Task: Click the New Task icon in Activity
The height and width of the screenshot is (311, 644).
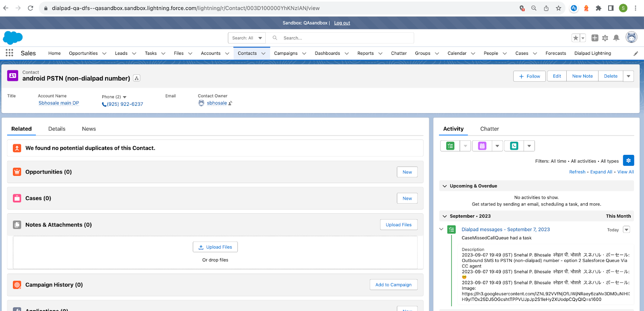Action: point(450,146)
